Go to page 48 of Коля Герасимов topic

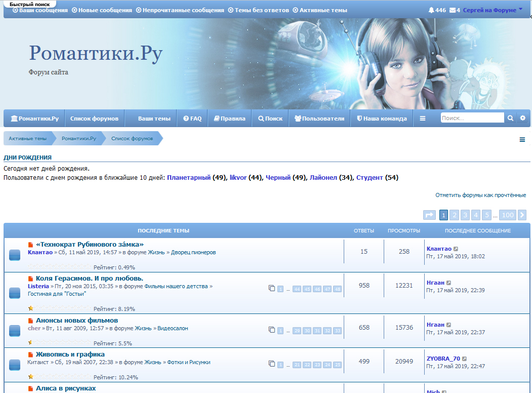[x=337, y=289]
